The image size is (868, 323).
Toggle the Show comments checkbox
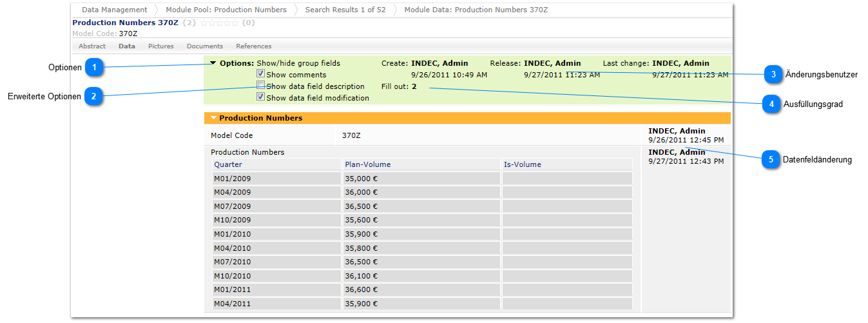tap(261, 74)
